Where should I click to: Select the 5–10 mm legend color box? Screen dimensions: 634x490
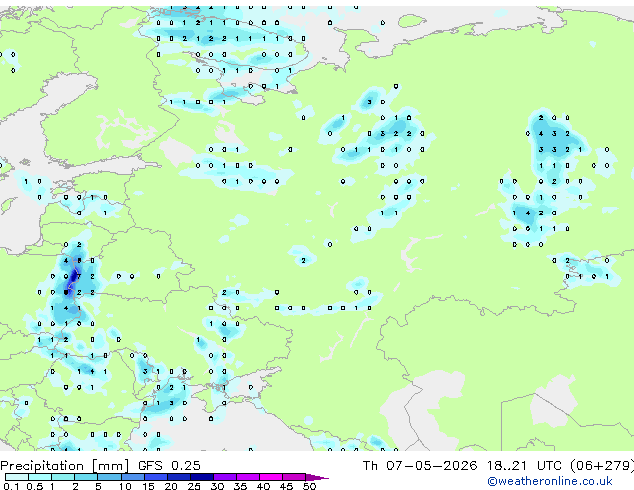[x=109, y=477]
